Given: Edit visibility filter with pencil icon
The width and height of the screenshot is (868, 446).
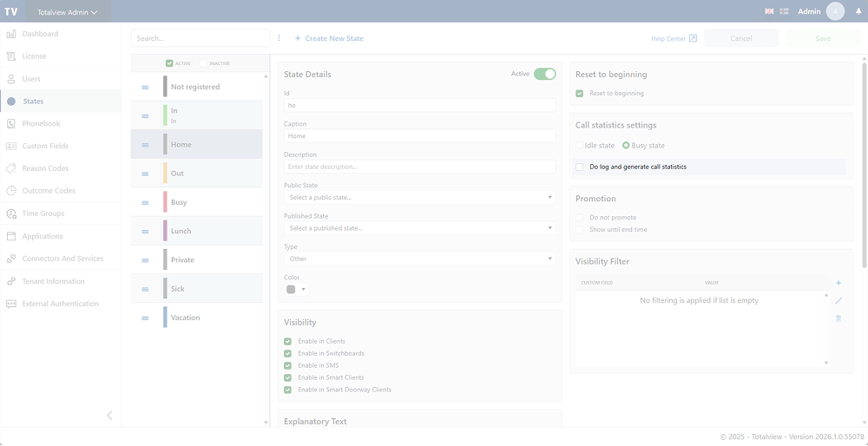Looking at the screenshot, I should coord(838,300).
